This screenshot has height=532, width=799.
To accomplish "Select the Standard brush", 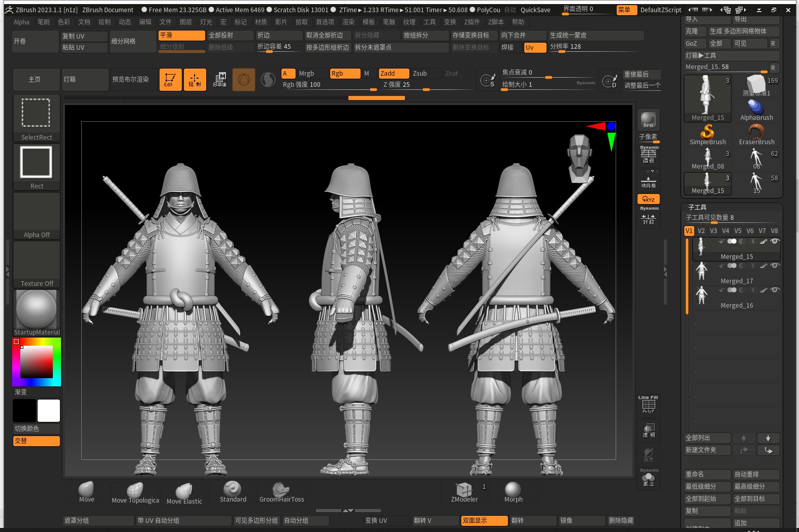I will pyautogui.click(x=233, y=492).
